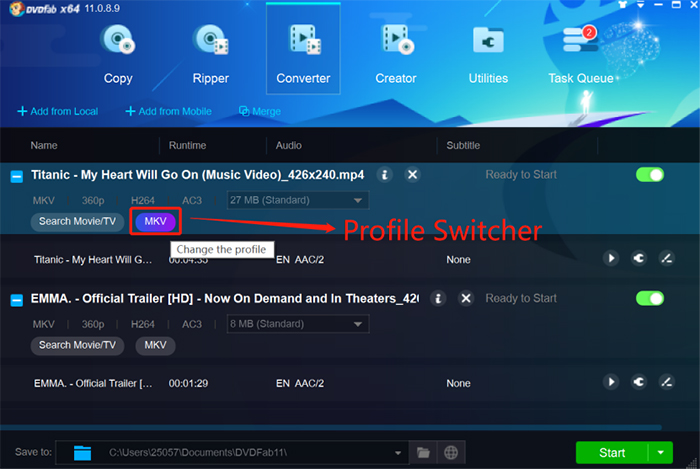The image size is (700, 469).
Task: Open the video edit tool for EMMA.
Action: [x=667, y=382]
